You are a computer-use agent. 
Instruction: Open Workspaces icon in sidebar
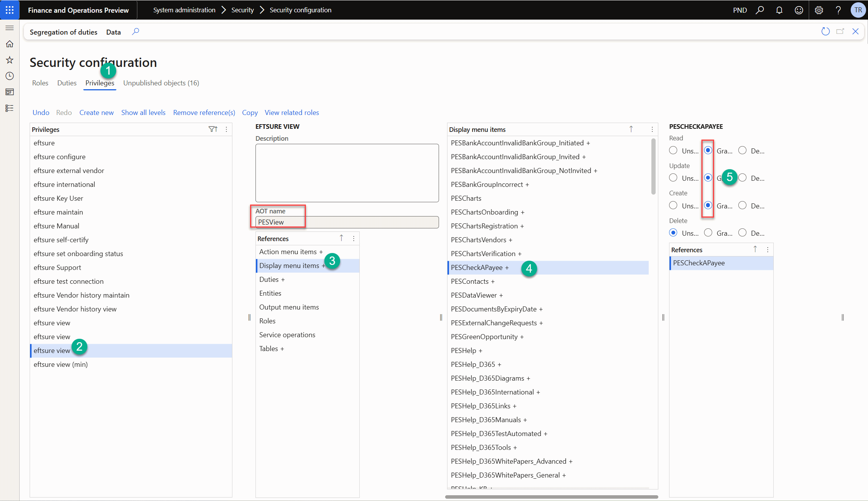point(10,92)
